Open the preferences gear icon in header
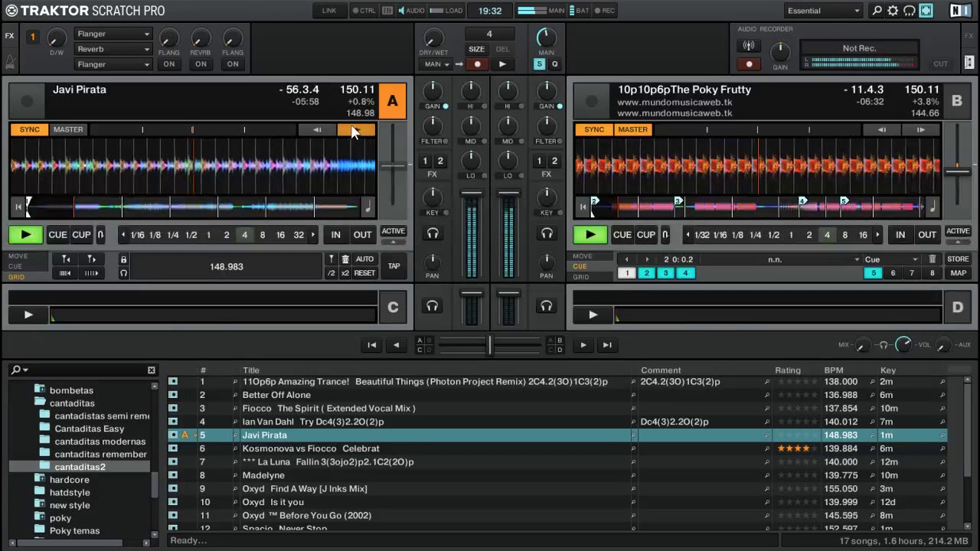Viewport: 980px width, 551px height. 893,11
